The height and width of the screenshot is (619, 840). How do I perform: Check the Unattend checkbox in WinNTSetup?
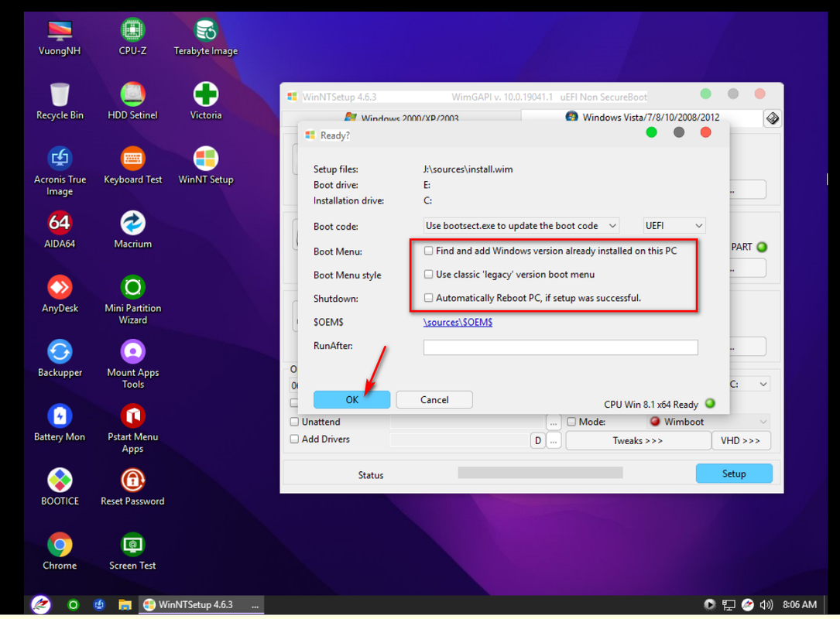[294, 422]
